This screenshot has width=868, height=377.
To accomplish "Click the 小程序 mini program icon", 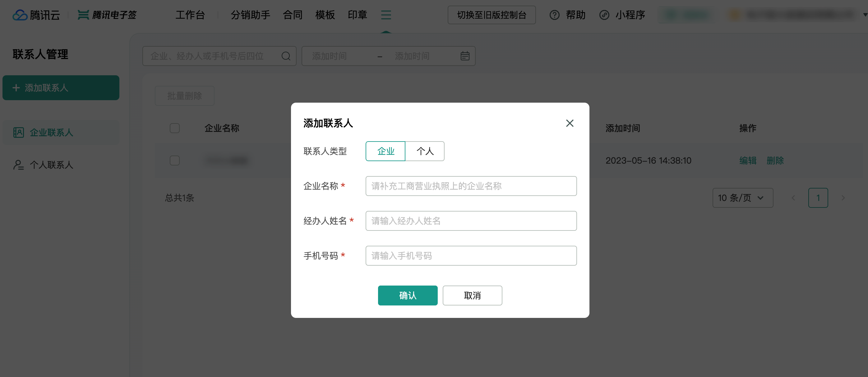I will 604,15.
